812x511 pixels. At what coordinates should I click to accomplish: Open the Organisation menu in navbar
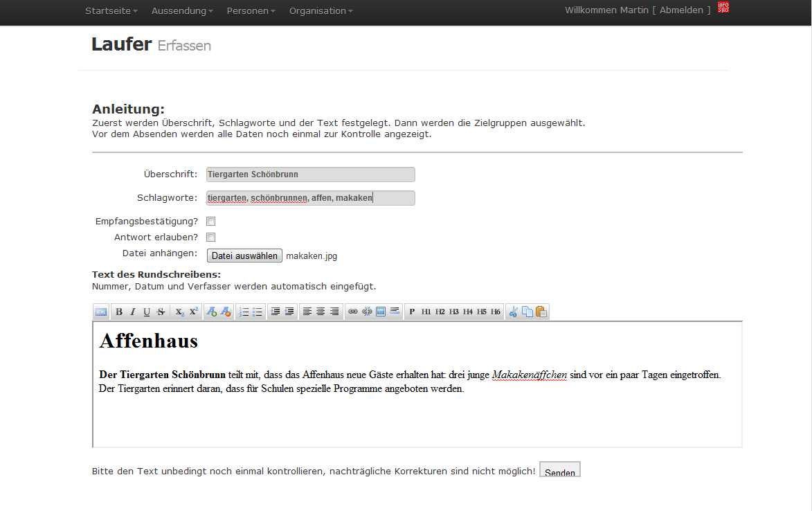pyautogui.click(x=321, y=11)
